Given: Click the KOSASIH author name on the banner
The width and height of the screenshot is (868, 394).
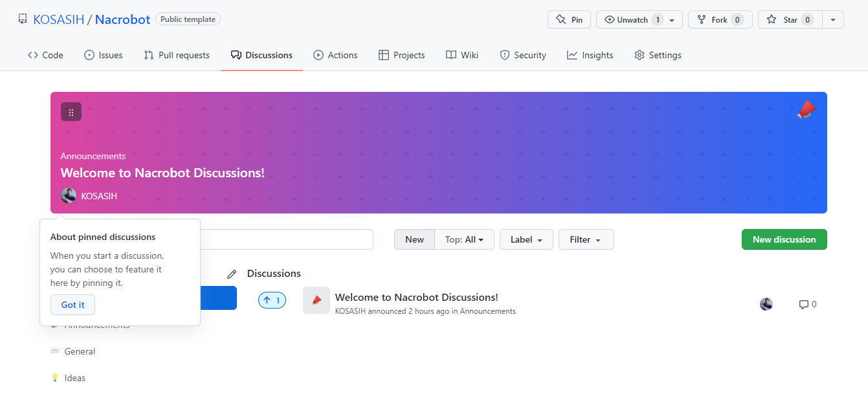Looking at the screenshot, I should [99, 196].
